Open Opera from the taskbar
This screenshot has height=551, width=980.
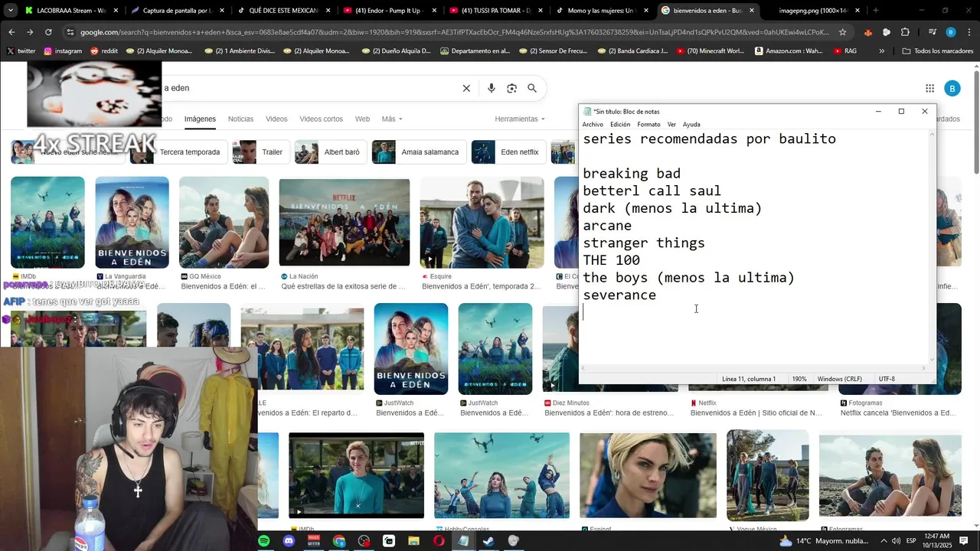pyautogui.click(x=439, y=541)
